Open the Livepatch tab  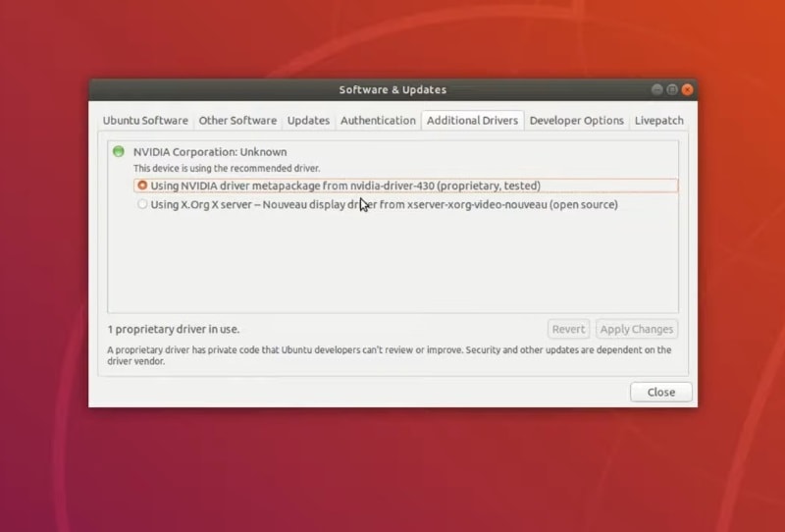coord(658,121)
